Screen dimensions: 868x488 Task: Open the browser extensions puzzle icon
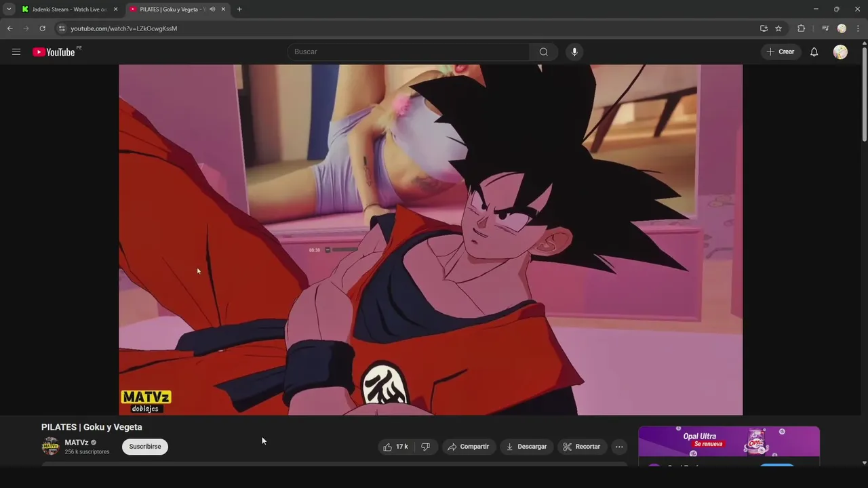(801, 28)
